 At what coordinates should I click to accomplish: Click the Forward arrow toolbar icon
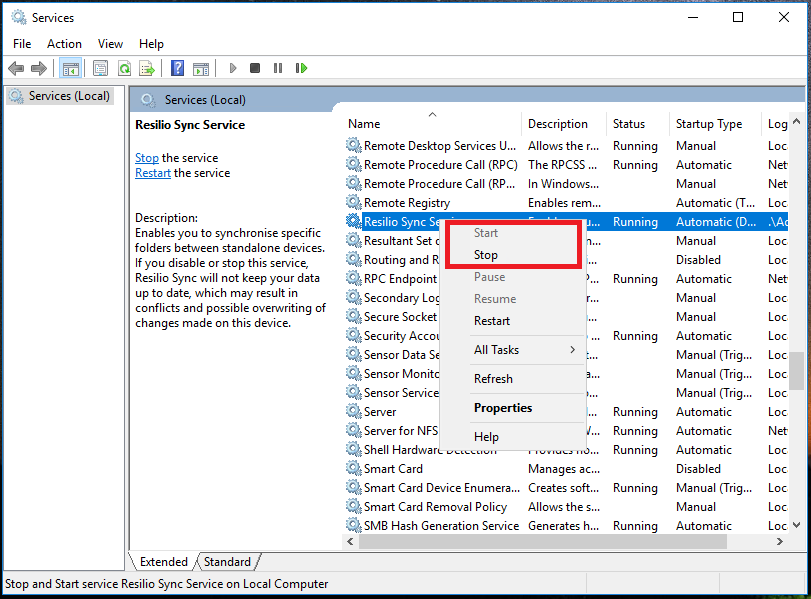coord(39,68)
